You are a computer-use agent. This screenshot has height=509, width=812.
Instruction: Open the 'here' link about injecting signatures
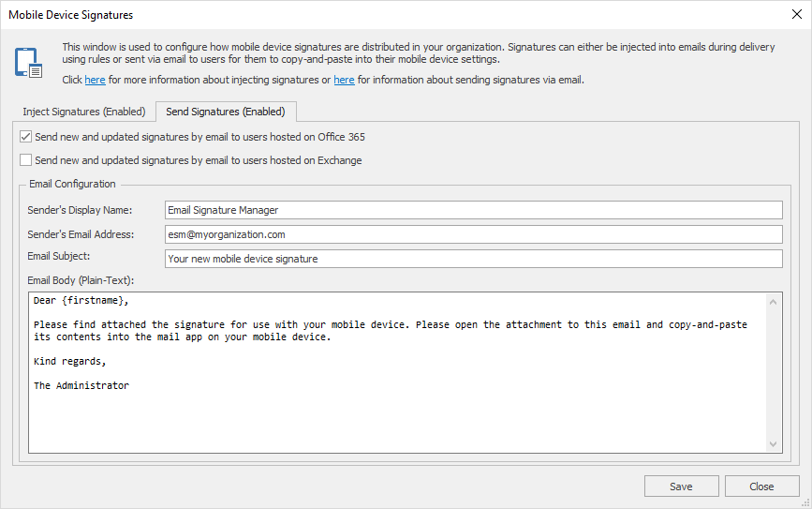[96, 81]
